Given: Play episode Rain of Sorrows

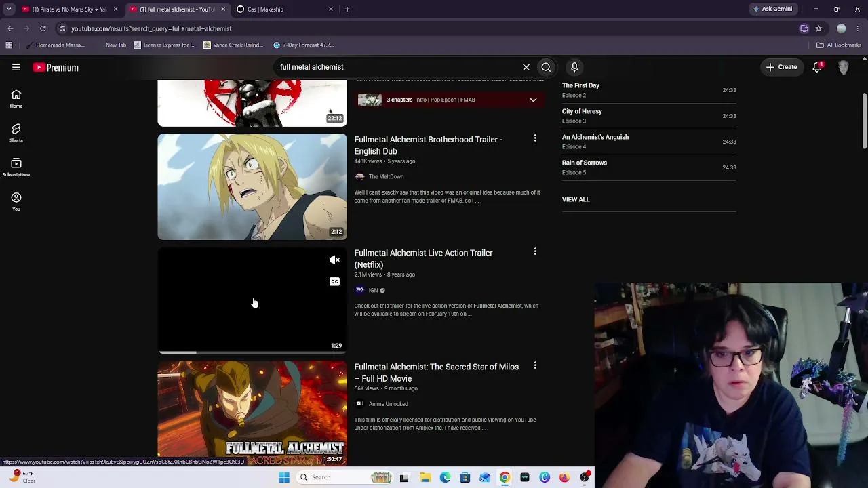Looking at the screenshot, I should click(649, 167).
